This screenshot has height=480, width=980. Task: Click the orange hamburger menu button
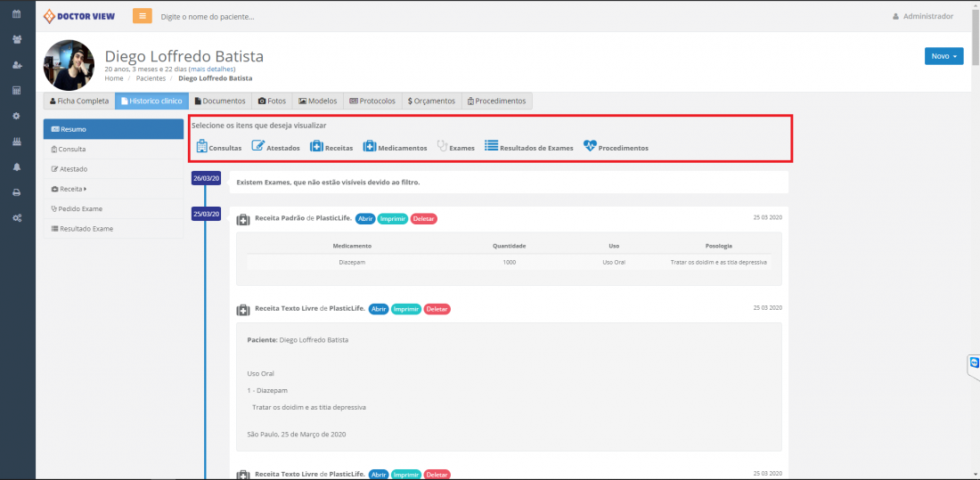[143, 16]
